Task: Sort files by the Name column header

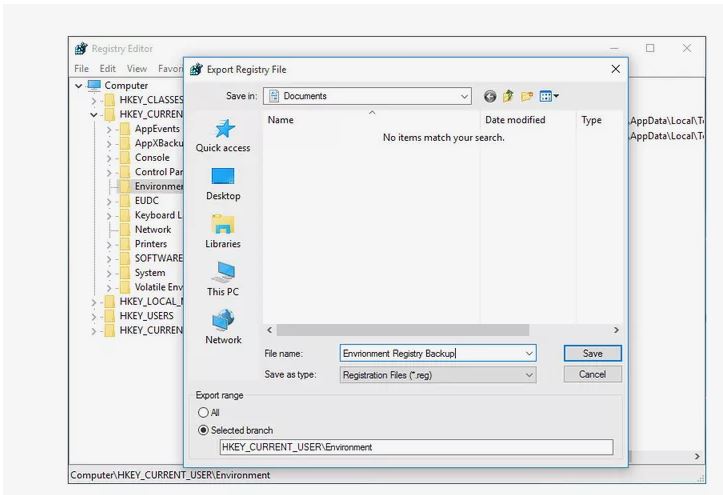Action: (372, 120)
